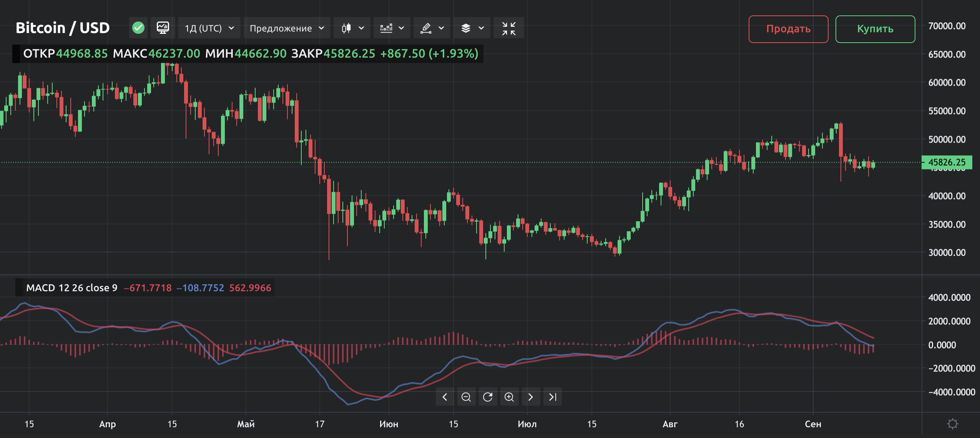Click the green verified checkmark icon
Image resolution: width=980 pixels, height=438 pixels.
pyautogui.click(x=138, y=28)
